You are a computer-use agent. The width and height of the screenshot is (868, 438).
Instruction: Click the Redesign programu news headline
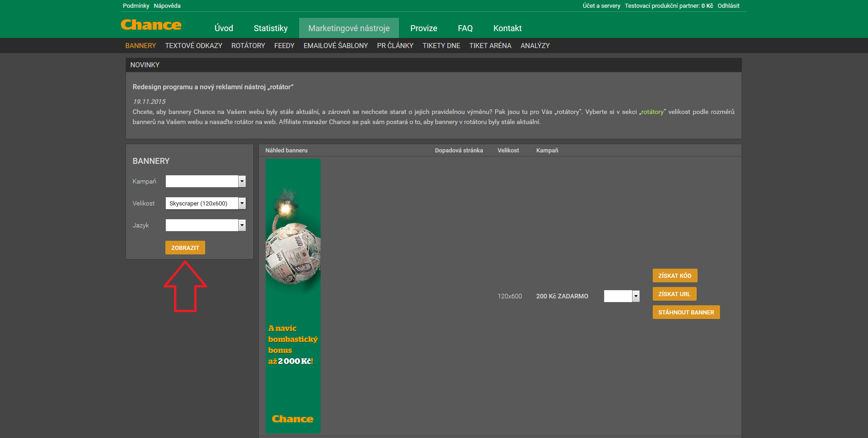[x=213, y=87]
